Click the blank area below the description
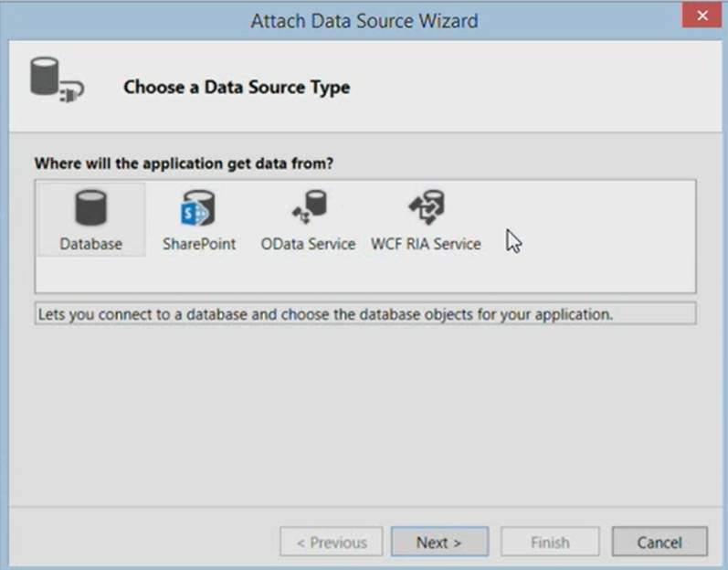Image resolution: width=728 pixels, height=570 pixels. pos(365,413)
